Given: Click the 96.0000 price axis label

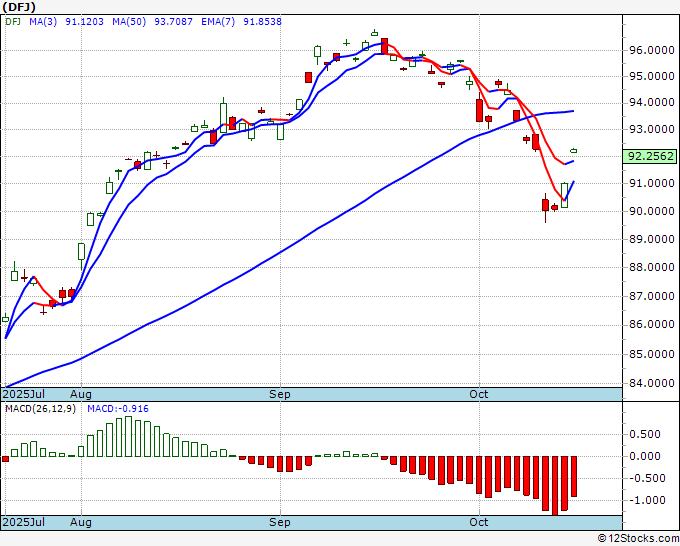Looking at the screenshot, I should pyautogui.click(x=652, y=50).
